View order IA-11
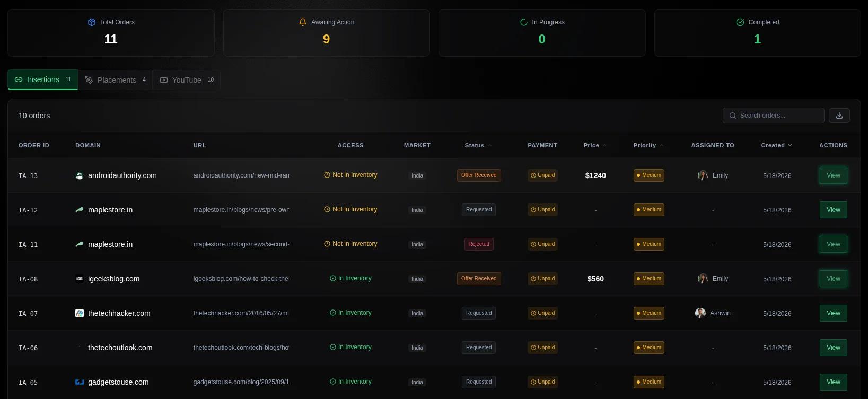Viewport: 868px width, 399px height. [x=834, y=244]
